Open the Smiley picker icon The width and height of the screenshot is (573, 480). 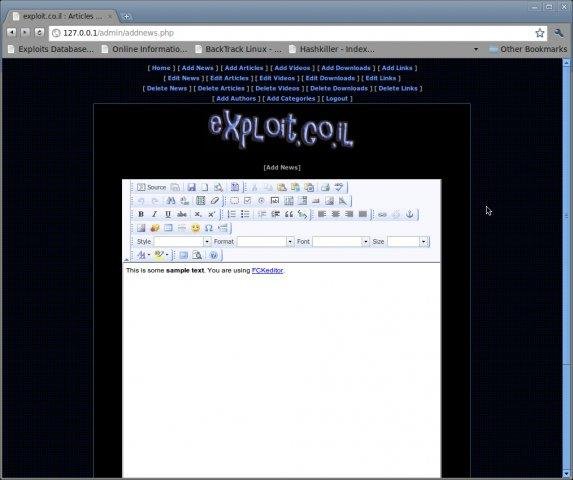point(196,228)
